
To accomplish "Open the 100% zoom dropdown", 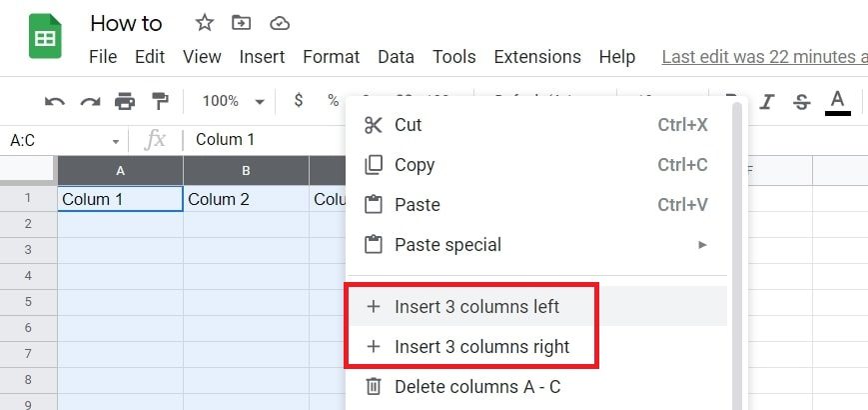I will 232,101.
